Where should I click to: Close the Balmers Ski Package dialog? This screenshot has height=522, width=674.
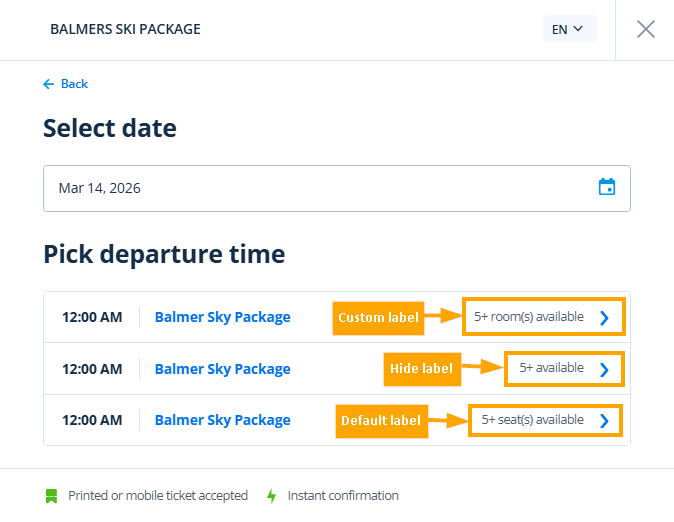pos(646,29)
